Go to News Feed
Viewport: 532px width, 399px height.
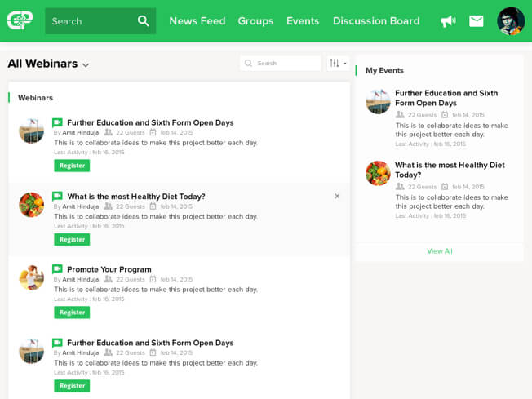click(197, 21)
